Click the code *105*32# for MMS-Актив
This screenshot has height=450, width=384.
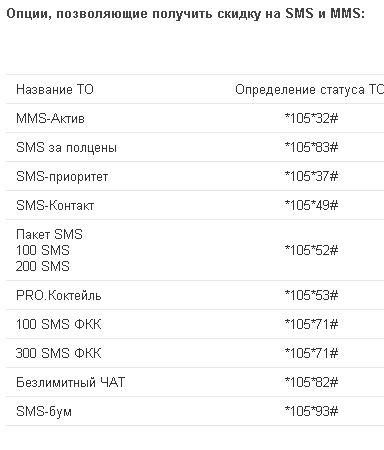311,118
